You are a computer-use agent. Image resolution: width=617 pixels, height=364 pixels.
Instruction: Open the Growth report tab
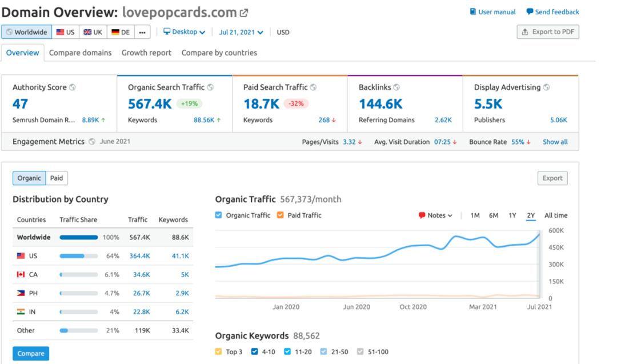pyautogui.click(x=146, y=53)
